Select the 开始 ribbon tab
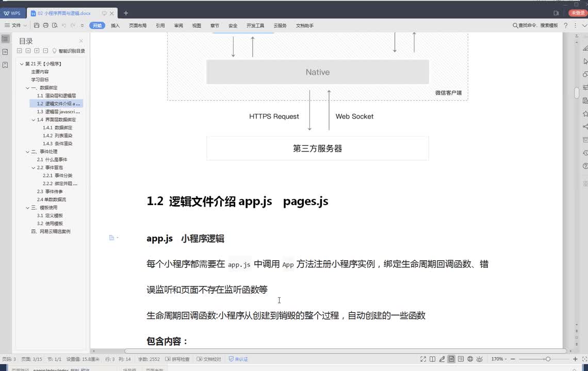This screenshot has height=371, width=588. (97, 25)
